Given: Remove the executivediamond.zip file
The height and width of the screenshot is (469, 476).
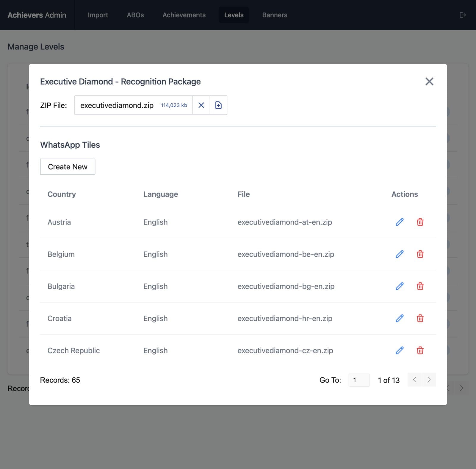Looking at the screenshot, I should point(201,105).
